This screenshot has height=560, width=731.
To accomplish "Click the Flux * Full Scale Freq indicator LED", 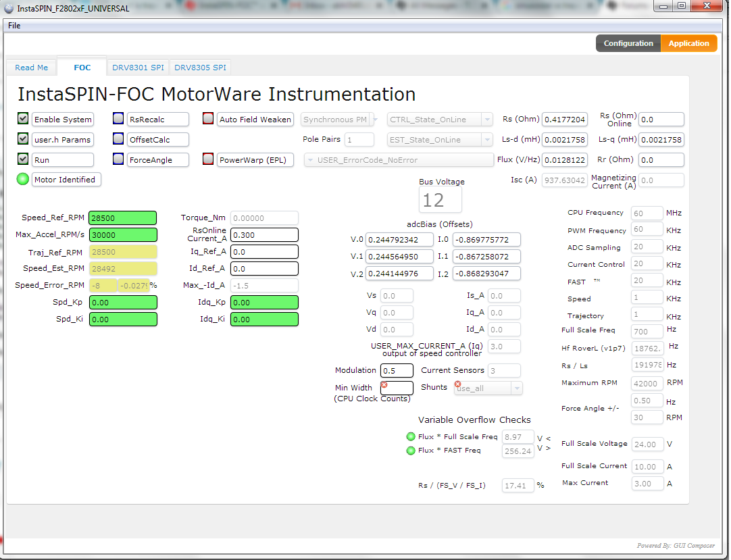I will (411, 436).
